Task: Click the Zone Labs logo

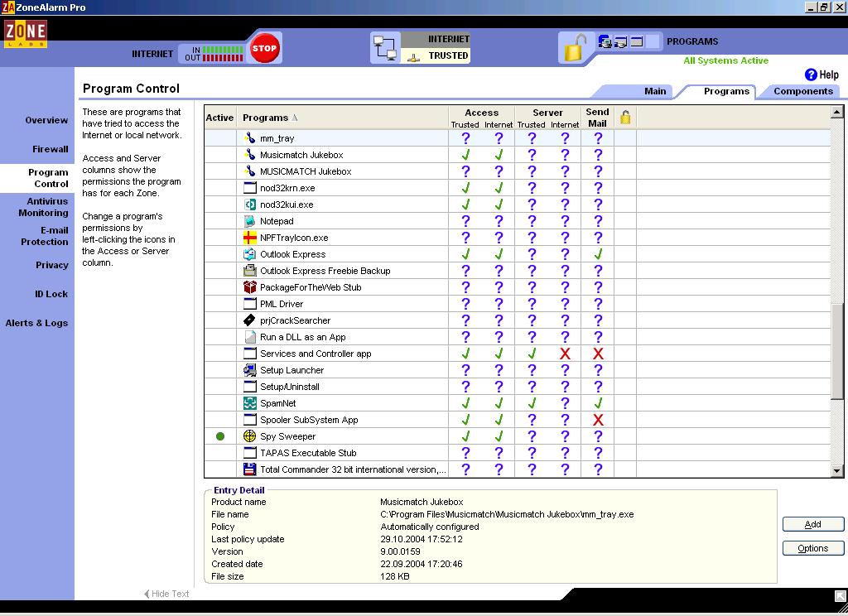Action: pos(25,33)
